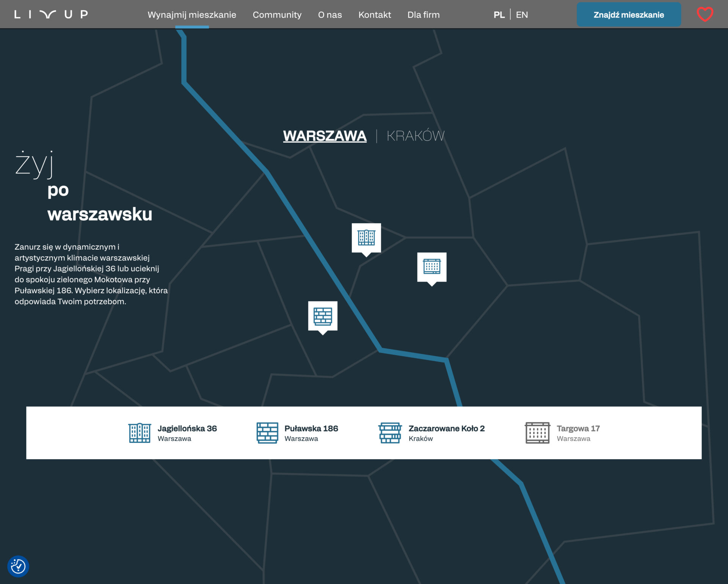Viewport: 728px width, 584px height.
Task: Open Dla firm page
Action: tap(424, 15)
